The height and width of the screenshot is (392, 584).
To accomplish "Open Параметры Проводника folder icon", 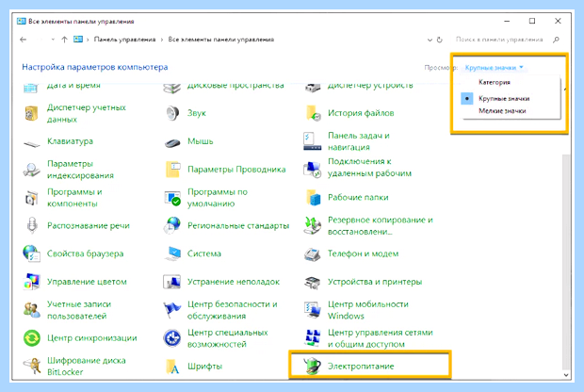I will 172,170.
